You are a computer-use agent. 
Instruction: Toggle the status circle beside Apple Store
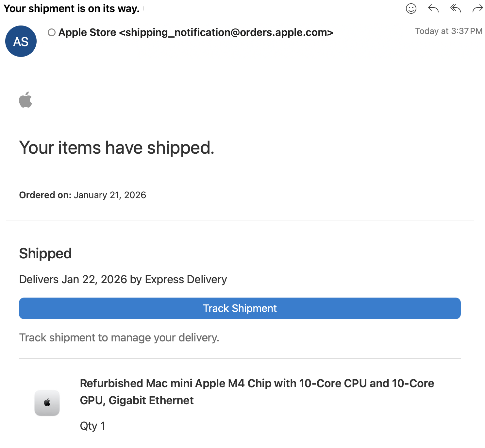coord(51,32)
